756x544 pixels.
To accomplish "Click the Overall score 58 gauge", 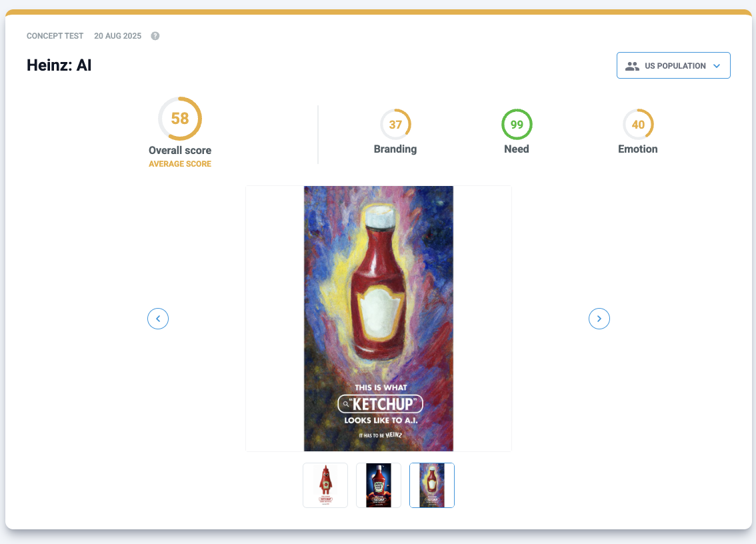I will (x=180, y=119).
